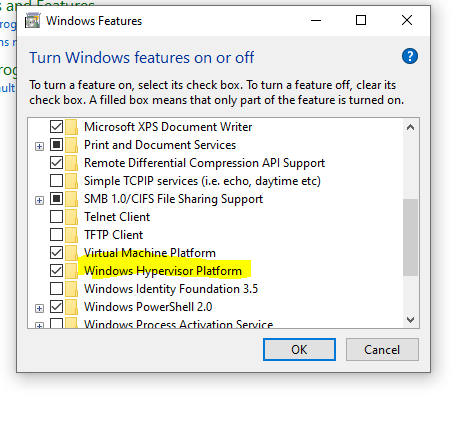Uncheck Microsoft XPS Document Writer checkbox

pyautogui.click(x=56, y=127)
